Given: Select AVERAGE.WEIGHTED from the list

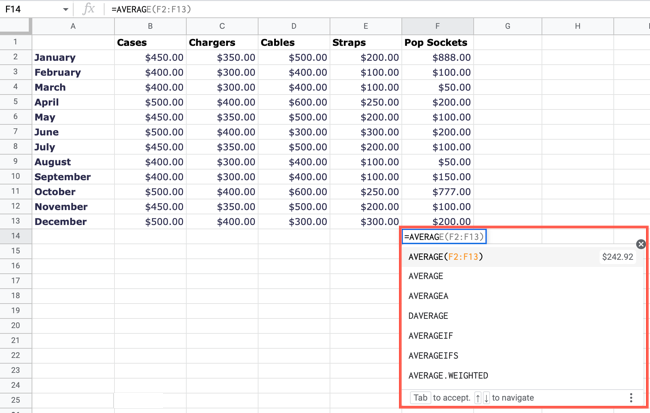Looking at the screenshot, I should coord(448,376).
